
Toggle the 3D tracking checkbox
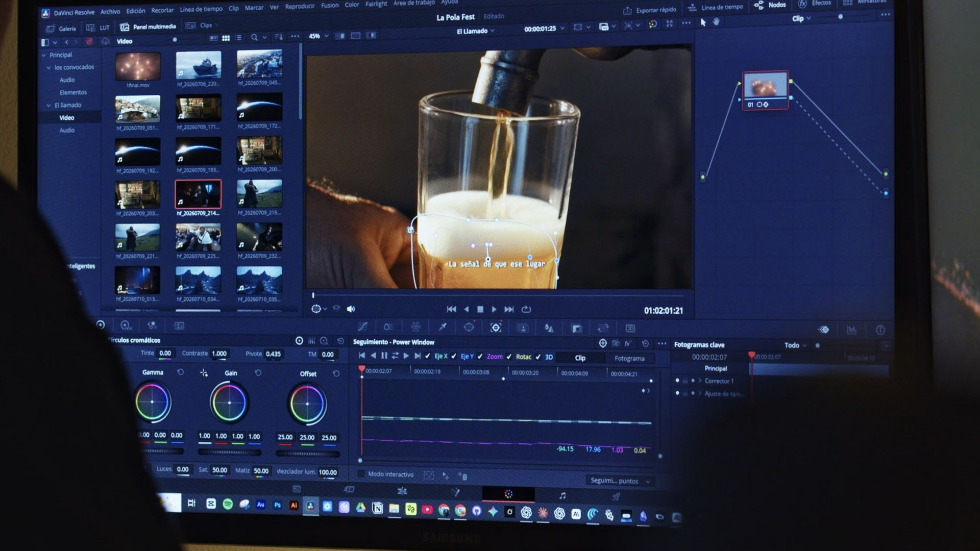[538, 357]
